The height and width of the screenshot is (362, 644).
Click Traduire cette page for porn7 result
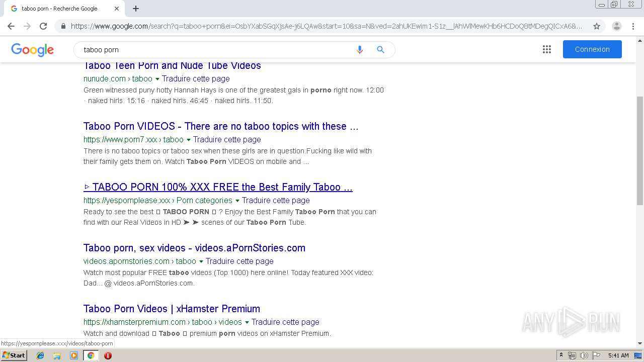[227, 139]
